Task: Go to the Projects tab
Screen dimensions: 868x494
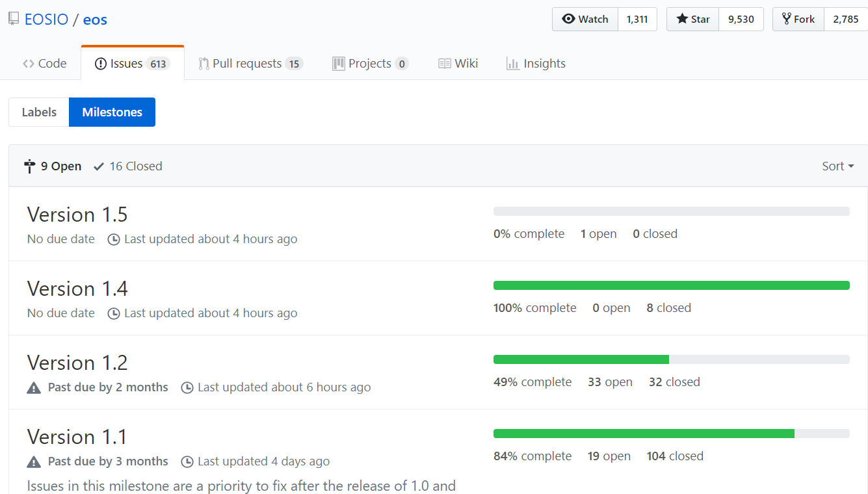Action: pyautogui.click(x=370, y=64)
